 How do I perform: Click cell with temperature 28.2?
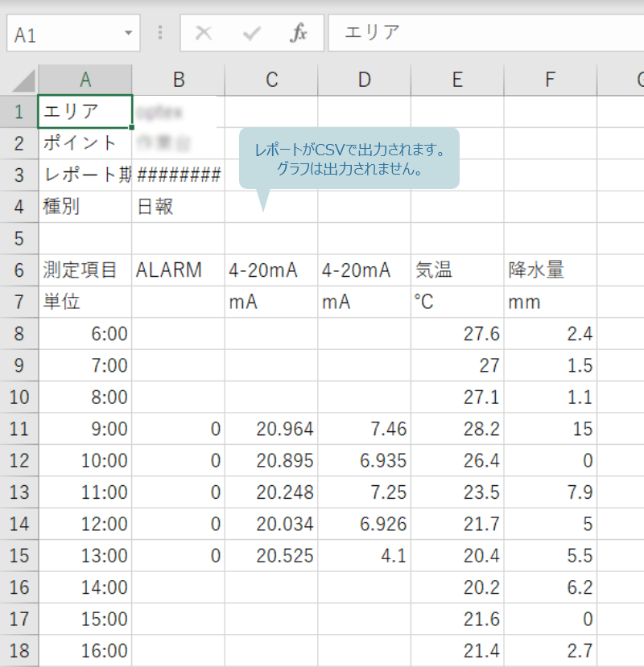click(457, 428)
